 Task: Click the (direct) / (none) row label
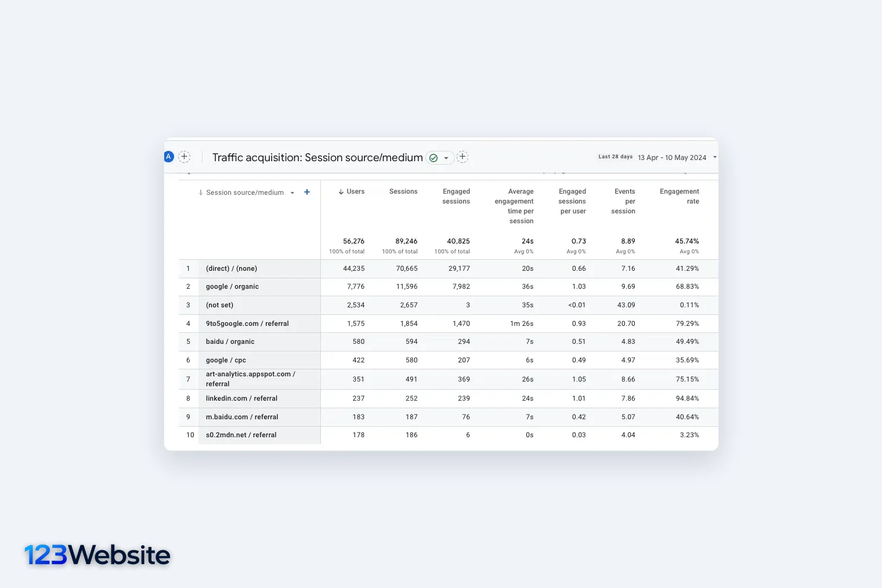click(232, 268)
